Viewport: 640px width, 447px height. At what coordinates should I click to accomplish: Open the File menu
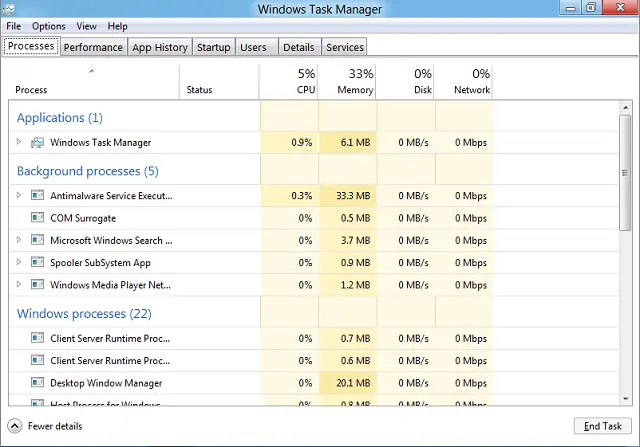click(x=13, y=26)
